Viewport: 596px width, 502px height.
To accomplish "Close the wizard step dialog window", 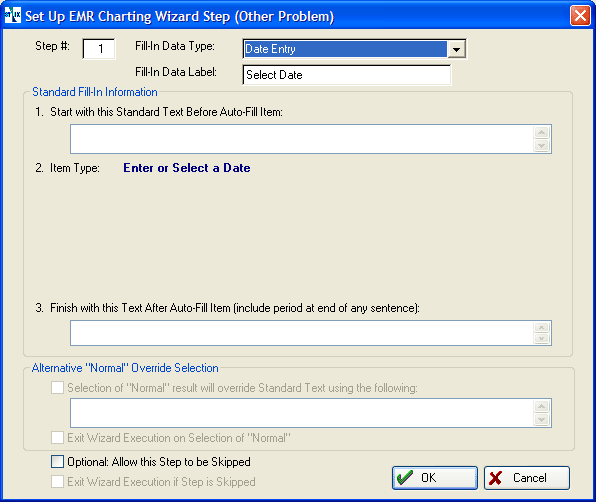I will pyautogui.click(x=580, y=16).
